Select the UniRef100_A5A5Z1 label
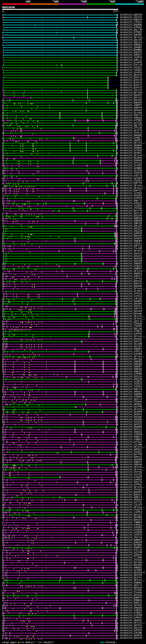Viewport: 146px width, 644px height. point(131,140)
